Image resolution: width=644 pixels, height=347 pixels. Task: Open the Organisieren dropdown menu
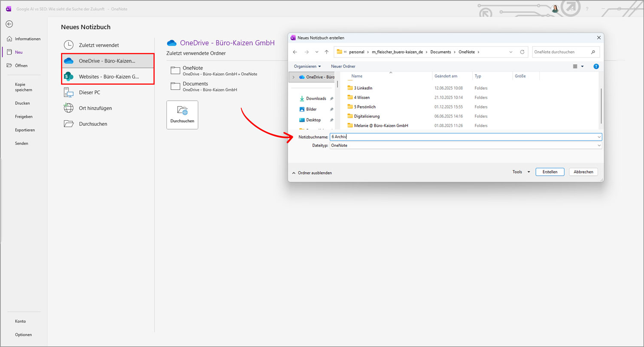pyautogui.click(x=307, y=66)
